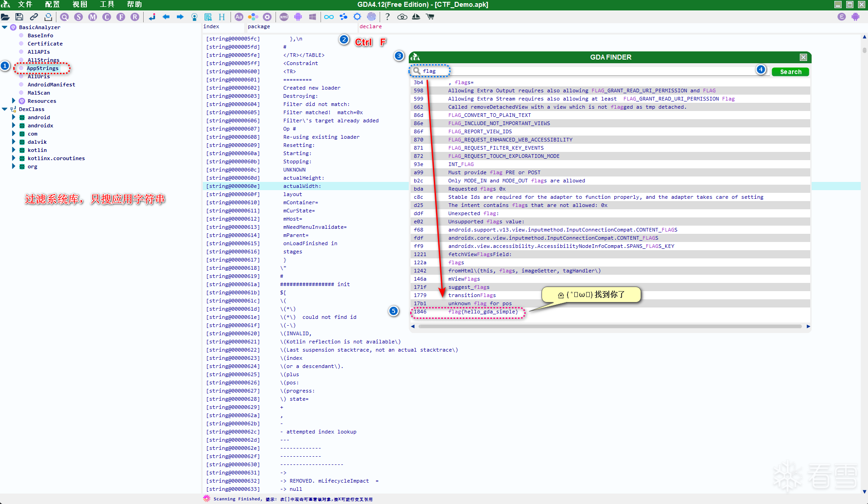Select Certificate in the tree
868x504 pixels.
pyautogui.click(x=45, y=44)
